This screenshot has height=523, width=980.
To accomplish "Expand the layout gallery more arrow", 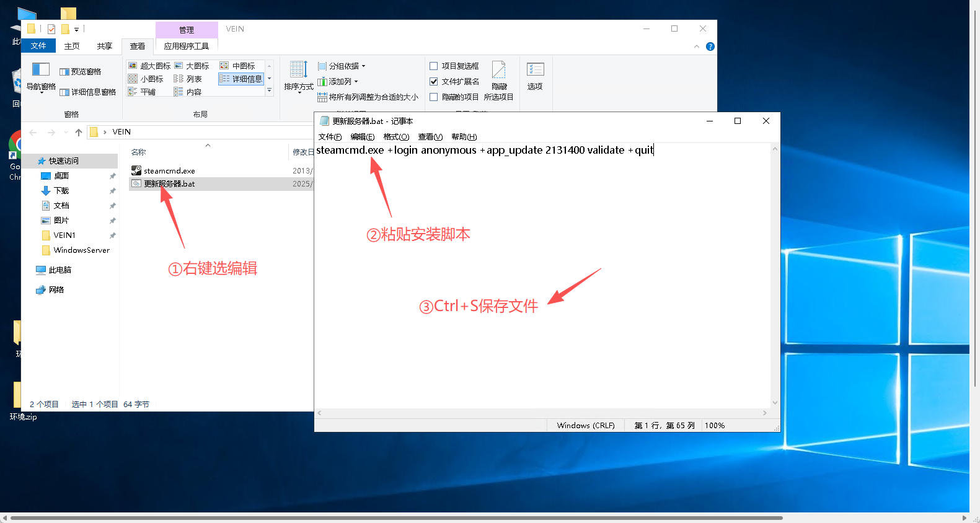I will 269,90.
